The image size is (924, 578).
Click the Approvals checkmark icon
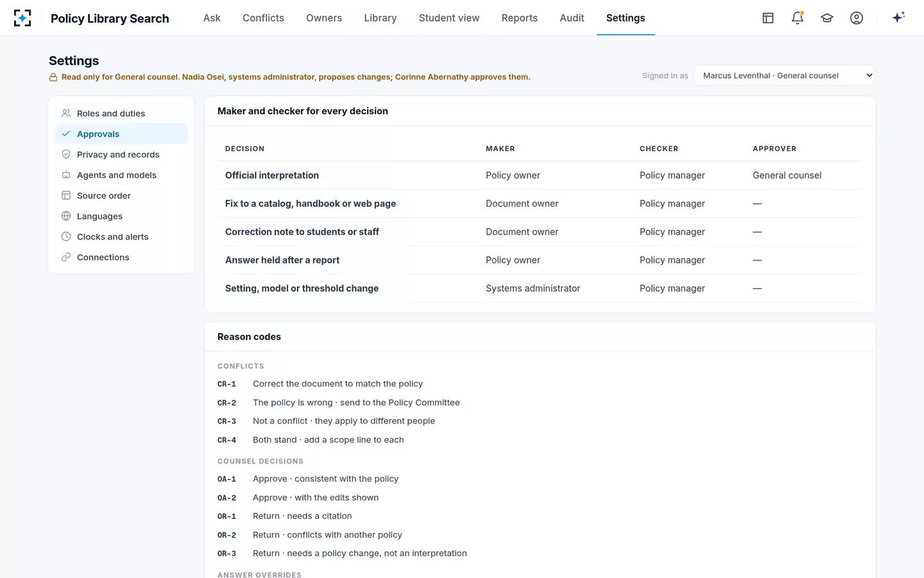pyautogui.click(x=66, y=134)
